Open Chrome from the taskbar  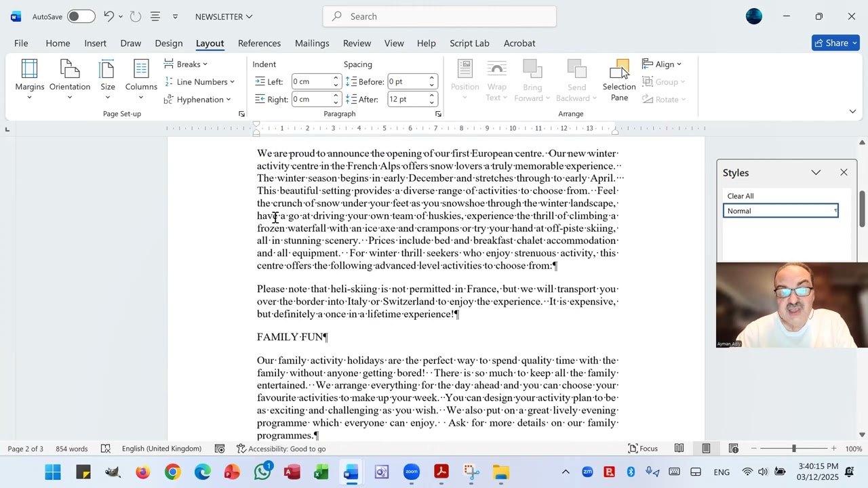tap(173, 472)
